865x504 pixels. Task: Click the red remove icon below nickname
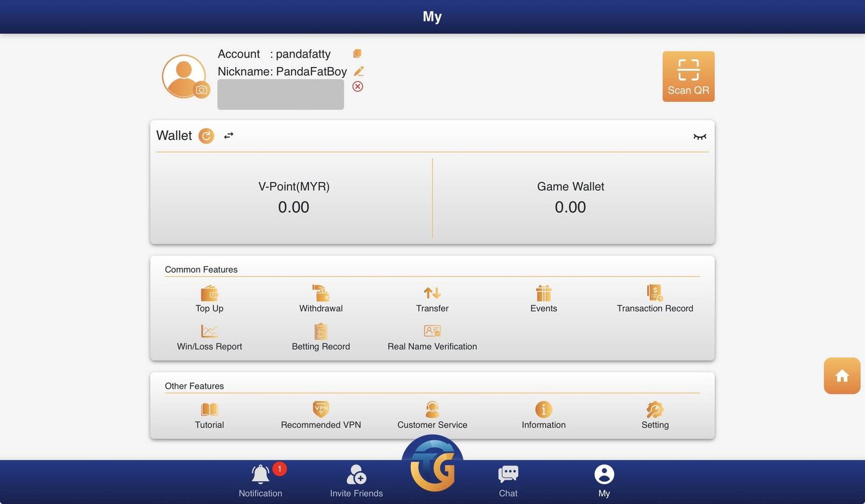[357, 86]
